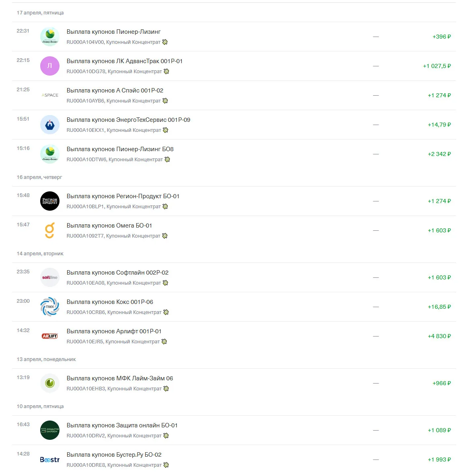Click the Пионер-Лизинг БО8 logo at 15:16
The image size is (470, 476).
click(50, 154)
